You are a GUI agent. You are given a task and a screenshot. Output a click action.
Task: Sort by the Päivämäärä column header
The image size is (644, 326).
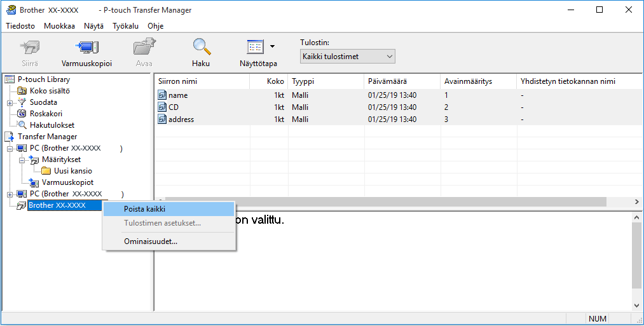point(402,81)
